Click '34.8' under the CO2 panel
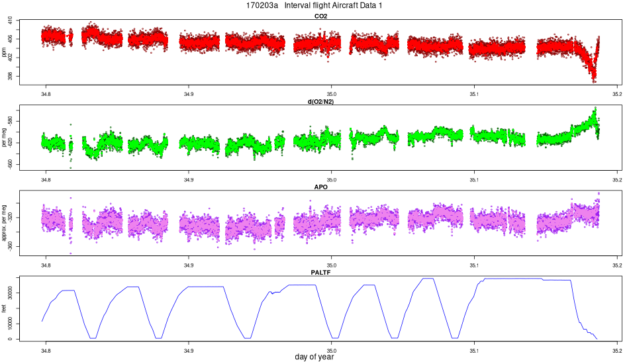The height and width of the screenshot is (364, 629). [x=46, y=94]
